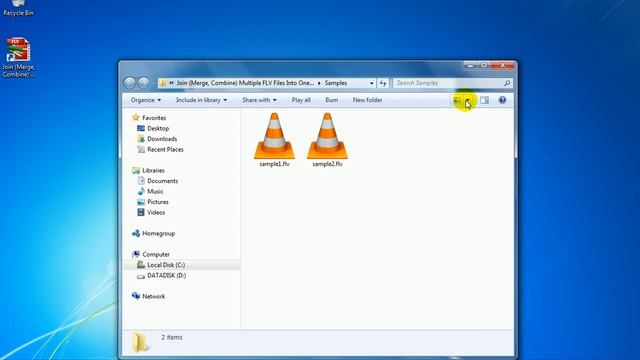This screenshot has height=360, width=640.
Task: Open the Organize menu
Action: point(146,100)
